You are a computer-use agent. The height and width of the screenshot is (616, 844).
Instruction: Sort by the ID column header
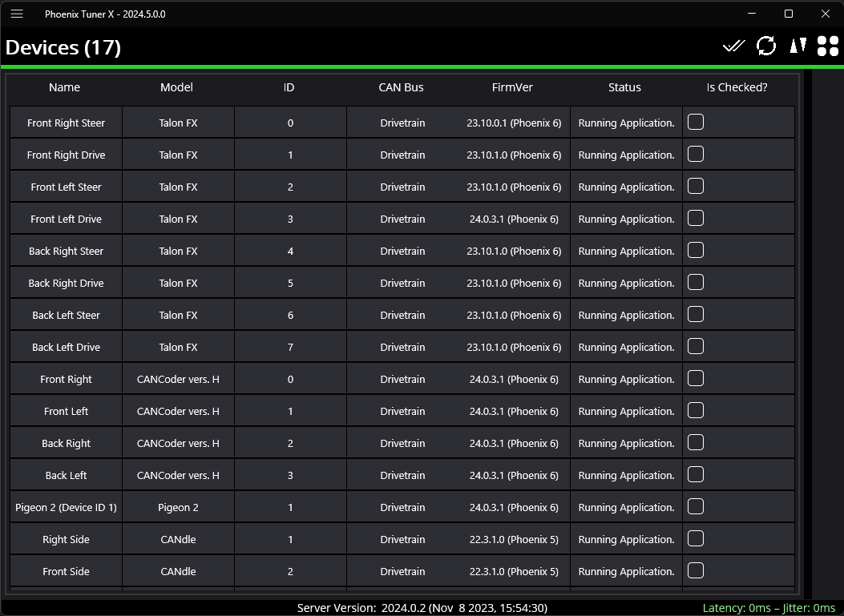click(289, 87)
